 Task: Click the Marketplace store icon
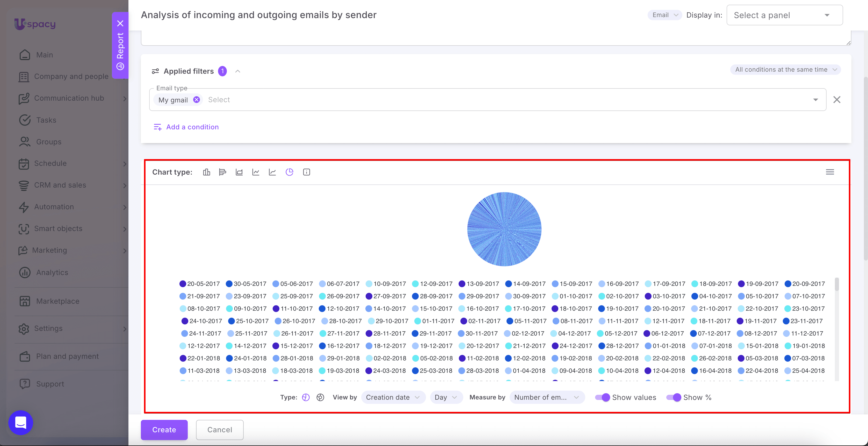25,301
